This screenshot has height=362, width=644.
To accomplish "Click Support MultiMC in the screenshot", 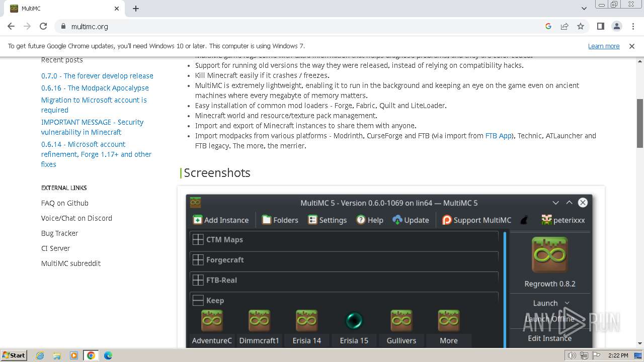I will coord(476,220).
